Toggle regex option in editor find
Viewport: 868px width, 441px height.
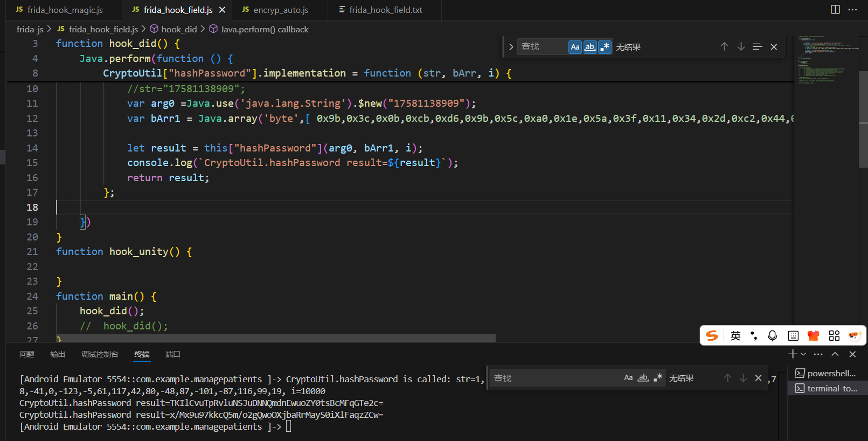point(605,47)
